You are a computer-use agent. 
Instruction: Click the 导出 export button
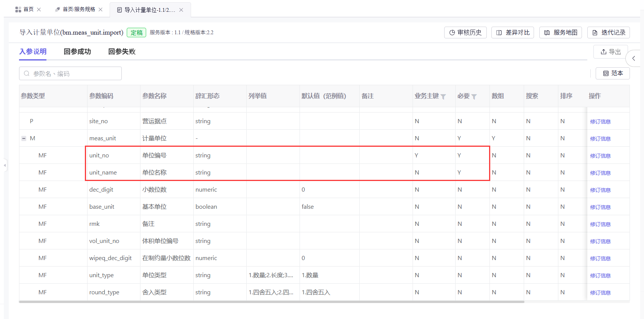(x=611, y=52)
